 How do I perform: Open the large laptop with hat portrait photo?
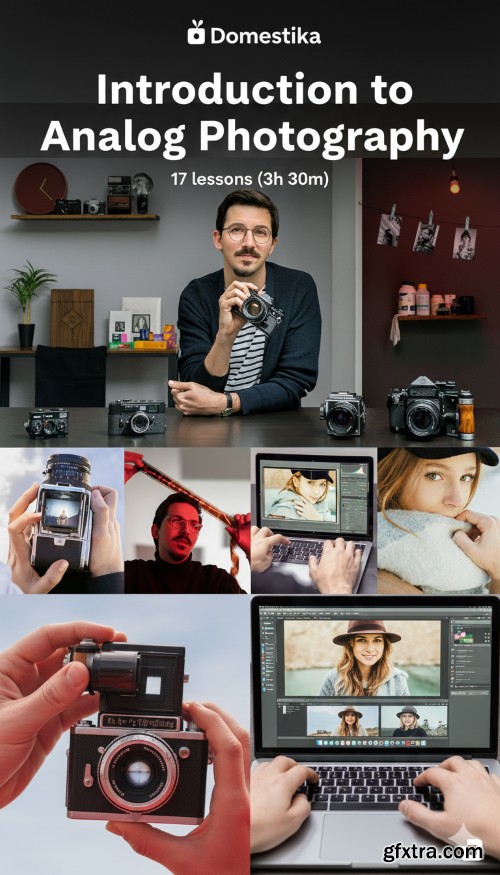(376, 735)
